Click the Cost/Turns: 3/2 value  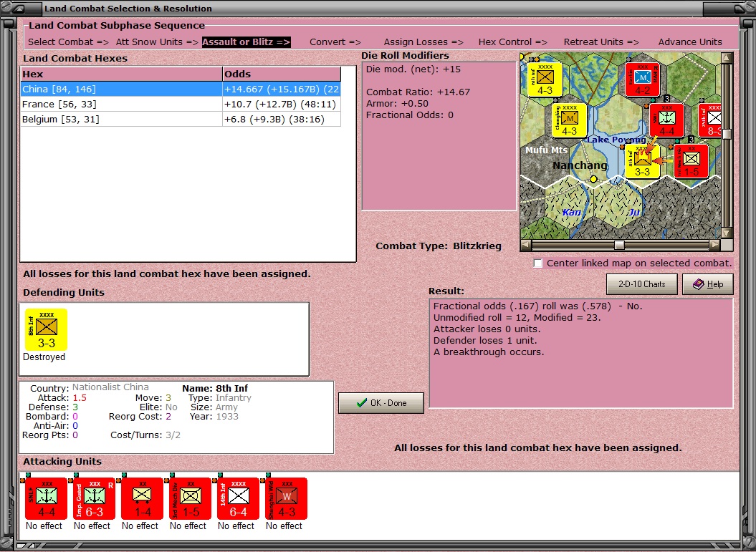[x=173, y=435]
